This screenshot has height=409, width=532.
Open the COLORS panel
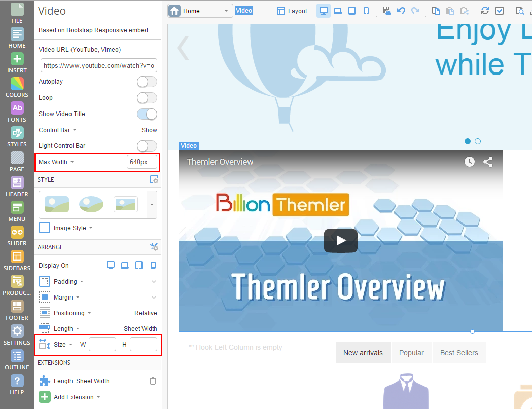(x=17, y=88)
